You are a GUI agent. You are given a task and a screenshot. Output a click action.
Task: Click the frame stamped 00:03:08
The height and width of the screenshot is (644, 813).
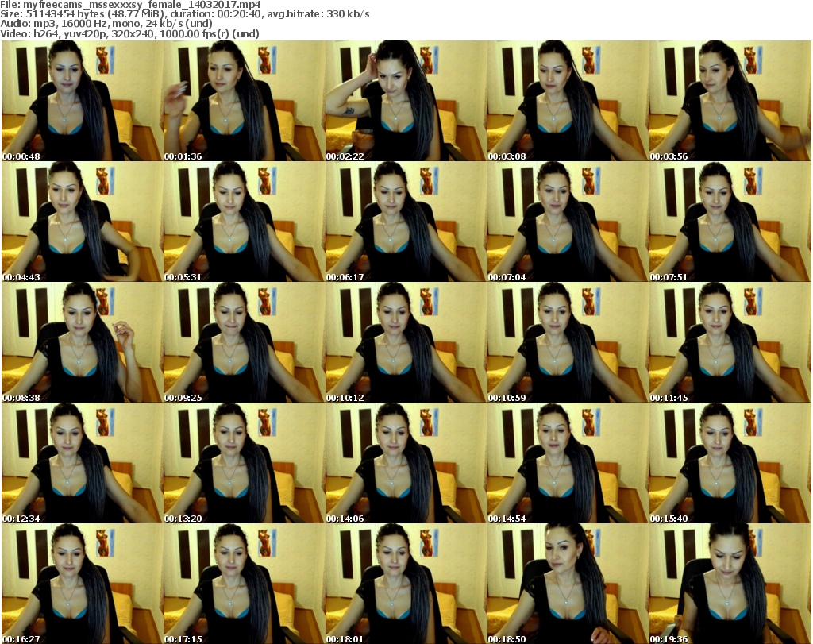click(568, 101)
